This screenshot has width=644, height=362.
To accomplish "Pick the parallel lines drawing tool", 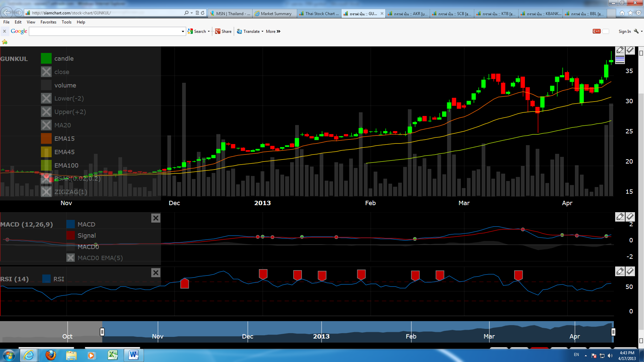I will (620, 60).
